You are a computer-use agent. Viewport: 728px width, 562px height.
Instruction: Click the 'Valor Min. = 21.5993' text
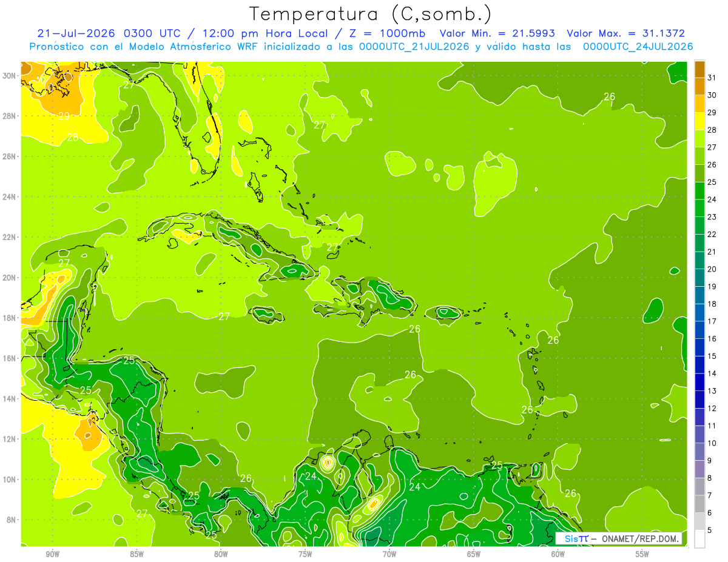pos(497,33)
